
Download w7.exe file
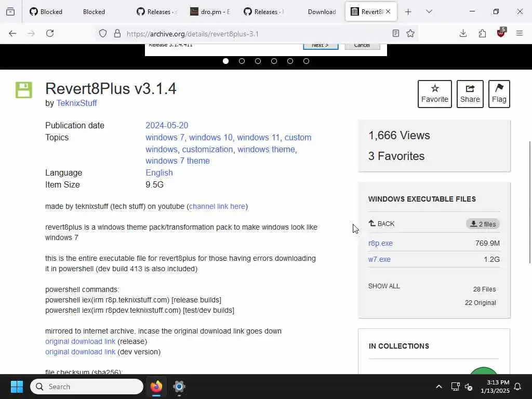point(379,259)
